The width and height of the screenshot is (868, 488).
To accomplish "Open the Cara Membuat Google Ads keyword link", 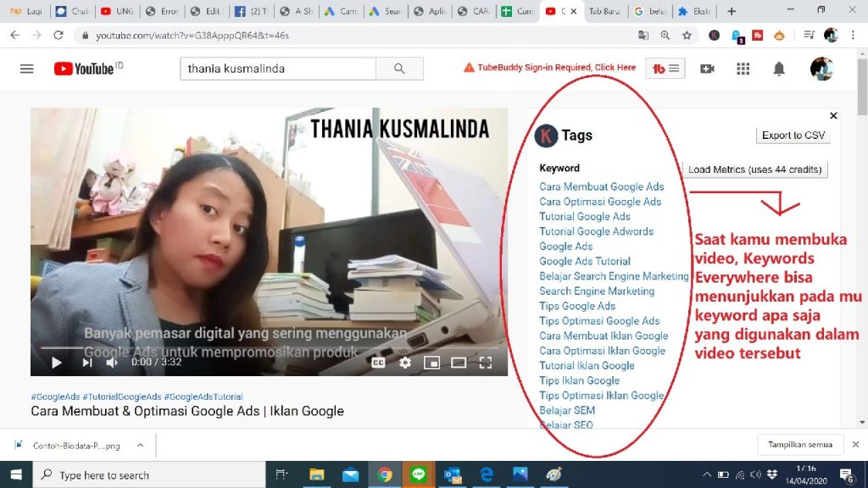I will coord(601,186).
